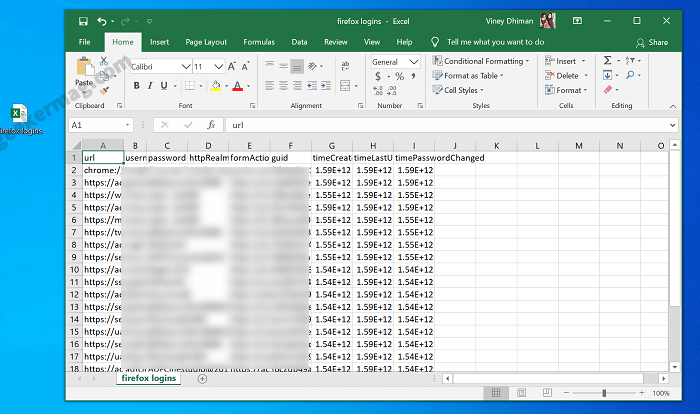The image size is (700, 414).
Task: Toggle Bottom Align vertical alignment
Action: [x=297, y=67]
